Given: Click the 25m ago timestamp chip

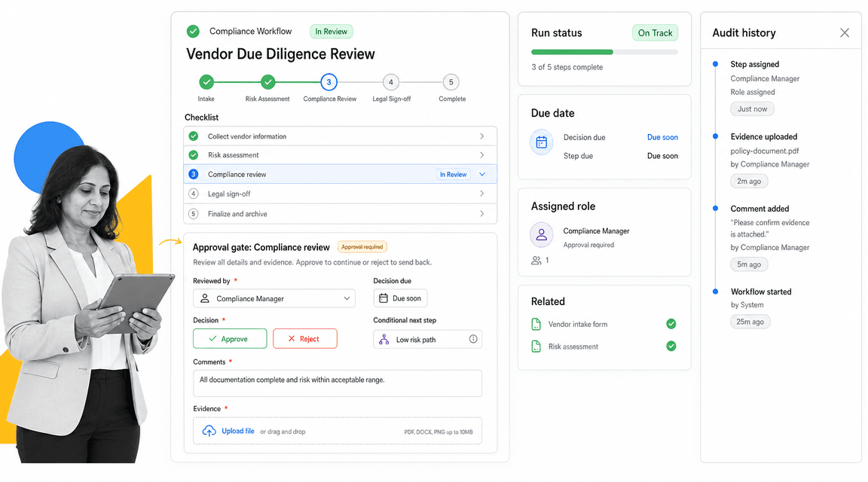Looking at the screenshot, I should [x=750, y=322].
